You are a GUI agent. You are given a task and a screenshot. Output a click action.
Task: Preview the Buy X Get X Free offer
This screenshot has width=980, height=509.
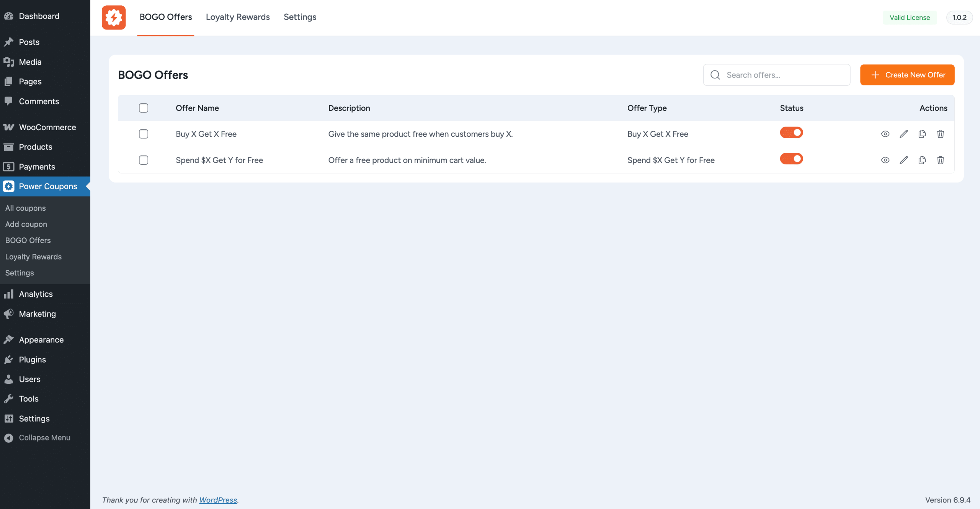pyautogui.click(x=885, y=134)
